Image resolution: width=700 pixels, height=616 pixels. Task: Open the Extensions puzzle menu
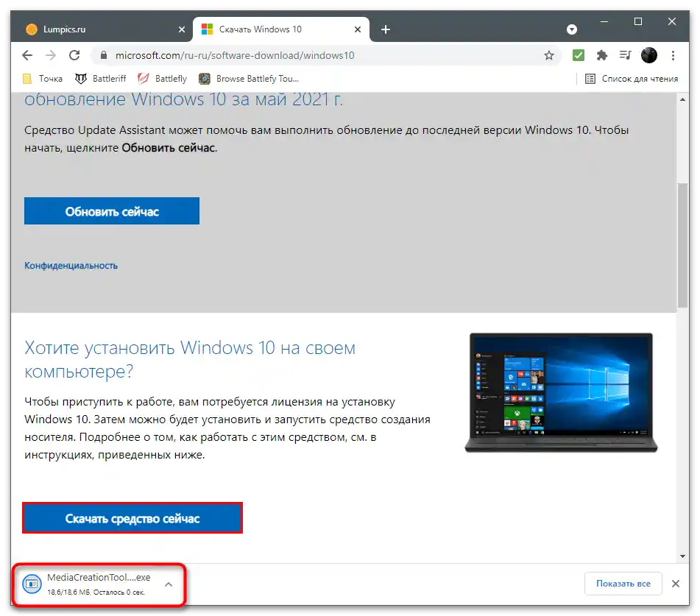(602, 55)
